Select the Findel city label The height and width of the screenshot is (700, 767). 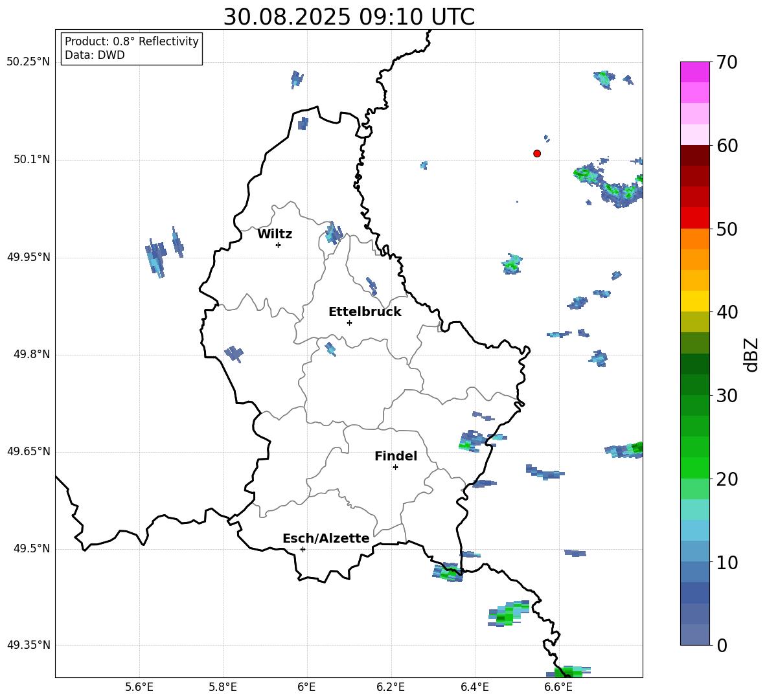point(396,457)
